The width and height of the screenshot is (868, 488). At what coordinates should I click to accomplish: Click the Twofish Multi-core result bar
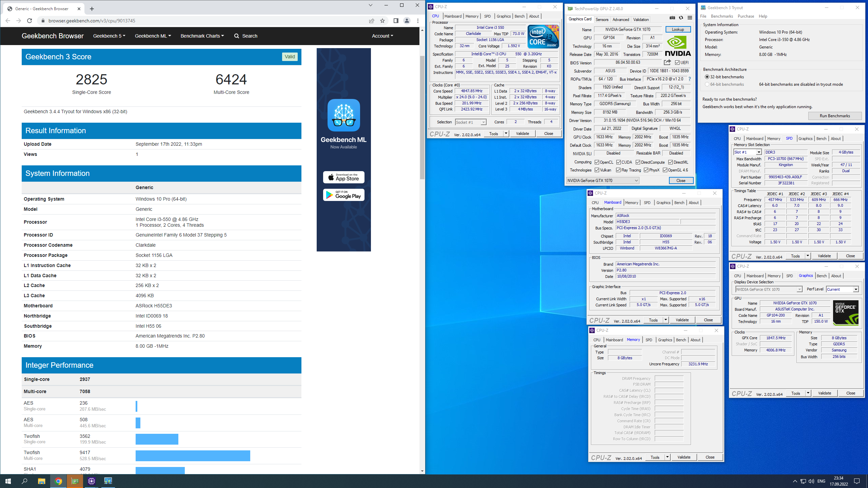(193, 456)
